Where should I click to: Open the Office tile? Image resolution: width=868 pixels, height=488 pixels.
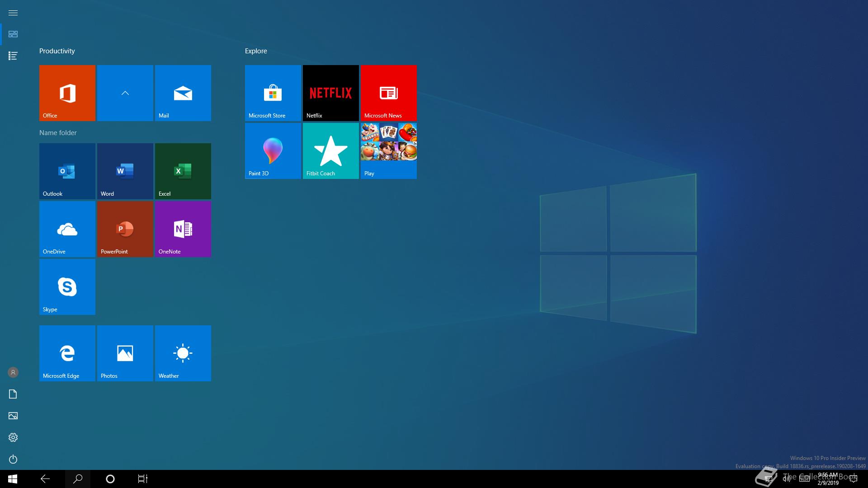pyautogui.click(x=67, y=93)
